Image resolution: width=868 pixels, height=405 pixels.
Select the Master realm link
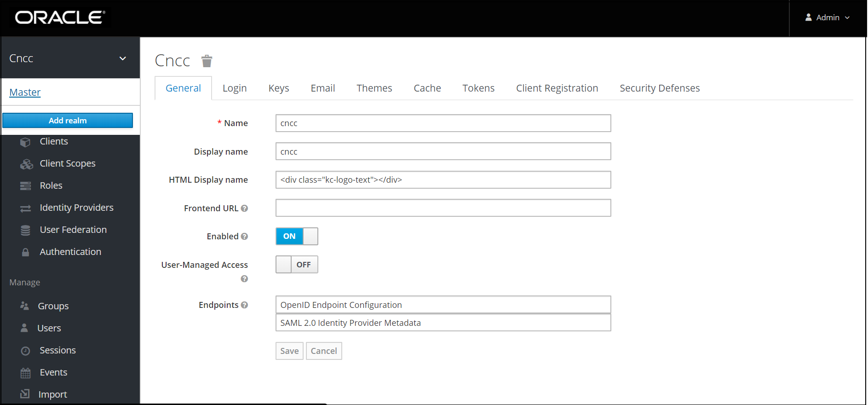pyautogui.click(x=25, y=93)
